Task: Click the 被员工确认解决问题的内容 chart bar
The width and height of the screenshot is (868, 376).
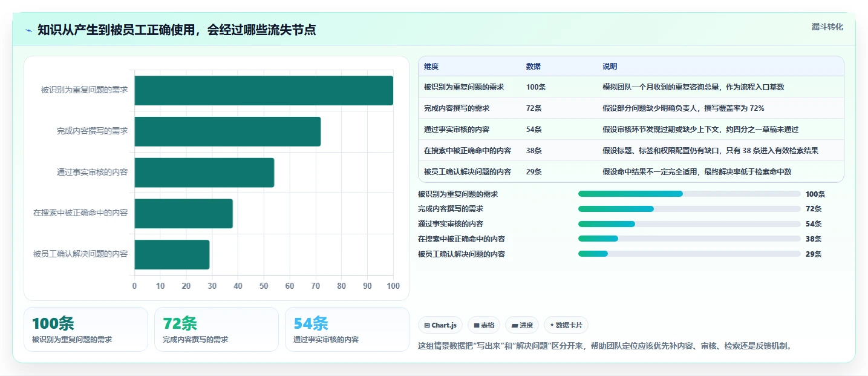Action: click(x=172, y=254)
